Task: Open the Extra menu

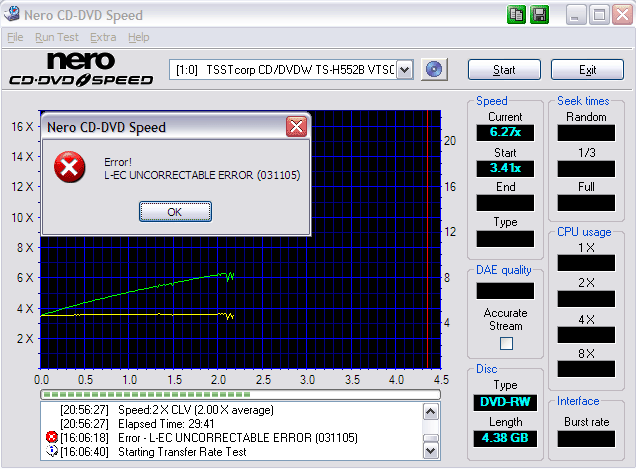Action: point(103,37)
